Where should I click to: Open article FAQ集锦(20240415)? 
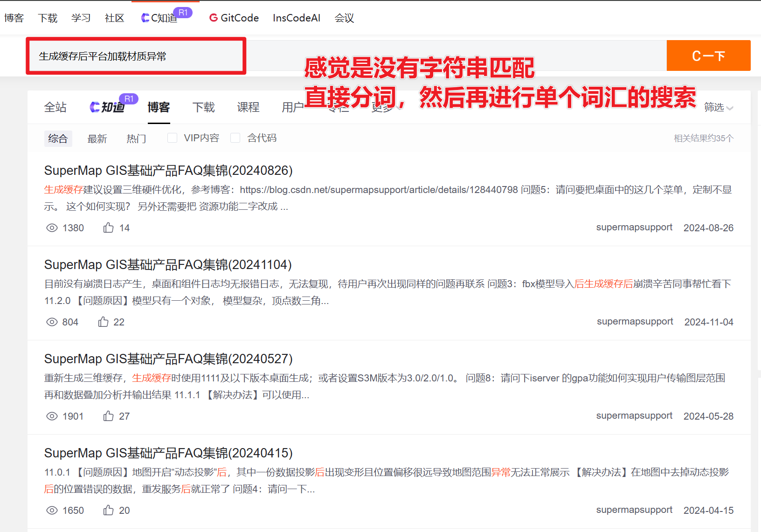(168, 453)
